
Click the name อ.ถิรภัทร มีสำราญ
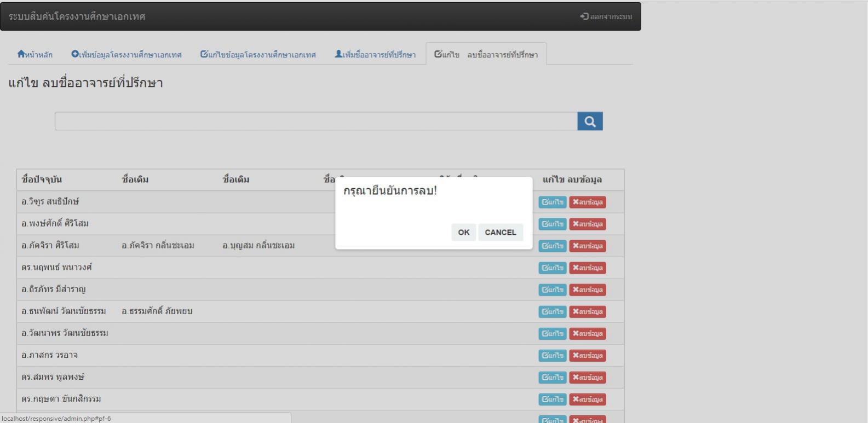(x=54, y=289)
